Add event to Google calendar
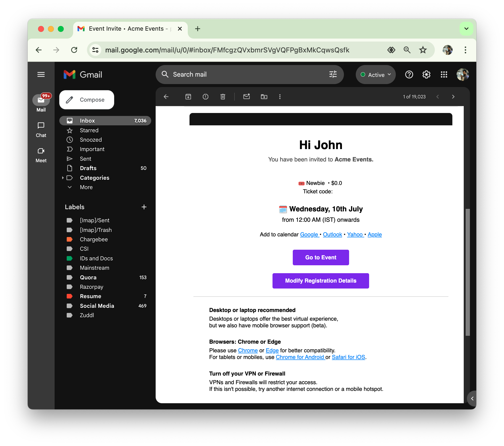 pyautogui.click(x=309, y=234)
